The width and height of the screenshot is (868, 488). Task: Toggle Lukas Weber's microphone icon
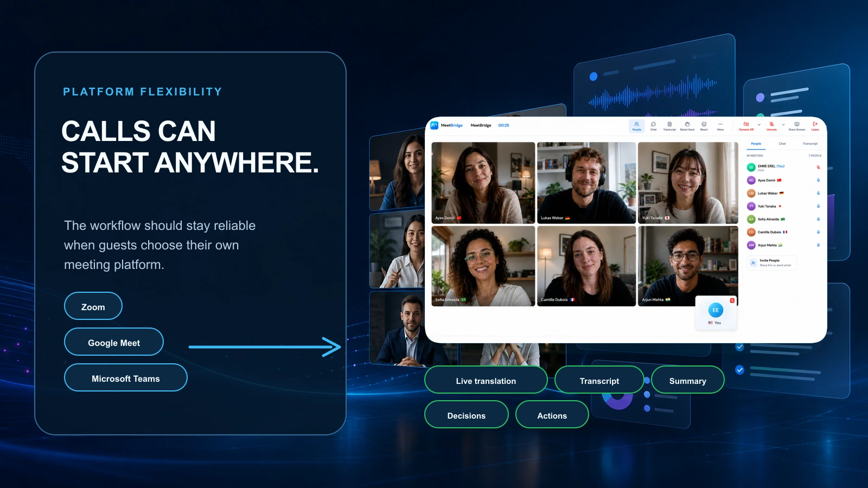click(818, 193)
